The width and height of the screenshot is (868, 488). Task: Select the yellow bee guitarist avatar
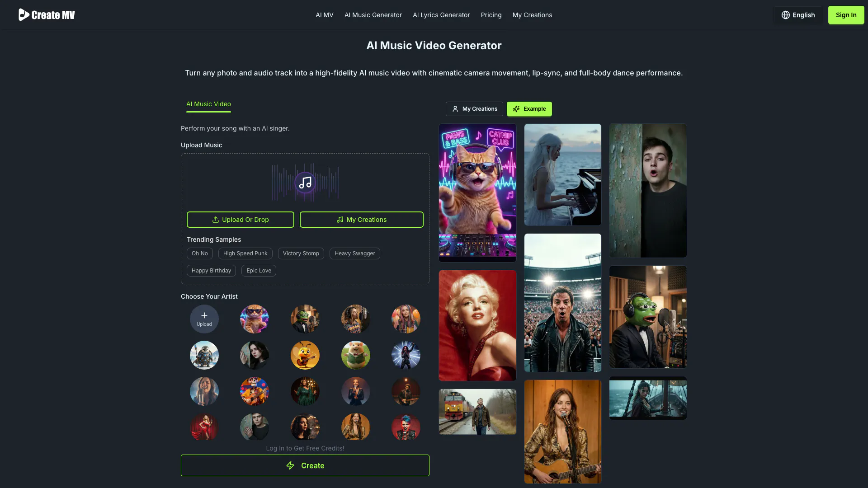coord(305,355)
